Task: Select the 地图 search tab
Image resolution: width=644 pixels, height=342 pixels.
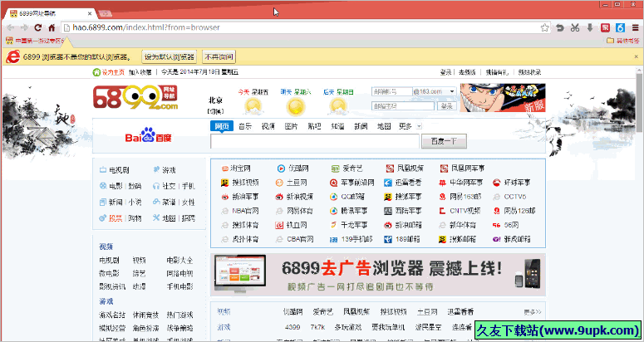Action: point(384,126)
